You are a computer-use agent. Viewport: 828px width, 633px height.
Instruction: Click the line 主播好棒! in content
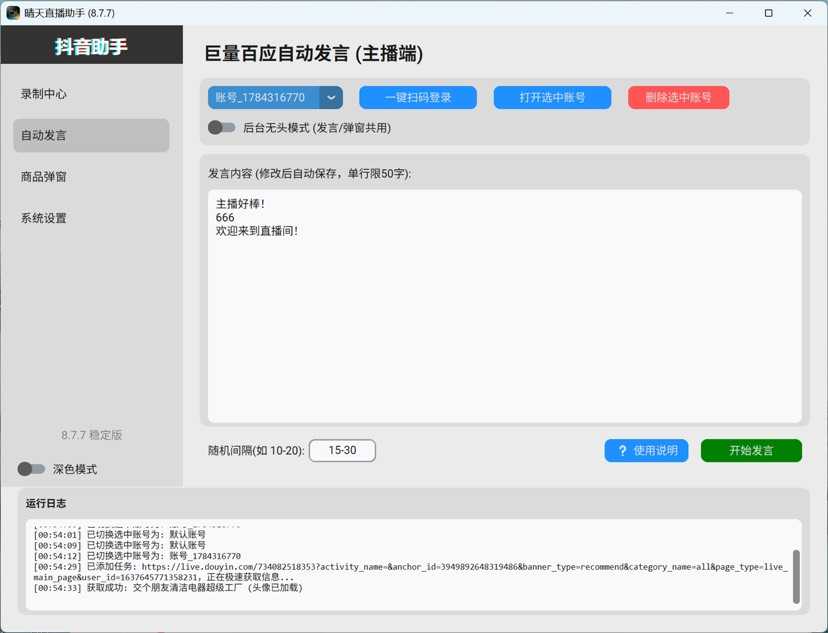(240, 204)
